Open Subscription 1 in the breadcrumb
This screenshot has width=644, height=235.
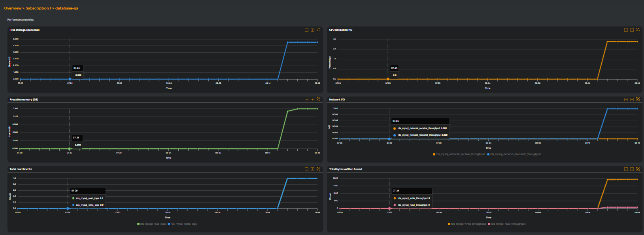click(38, 8)
